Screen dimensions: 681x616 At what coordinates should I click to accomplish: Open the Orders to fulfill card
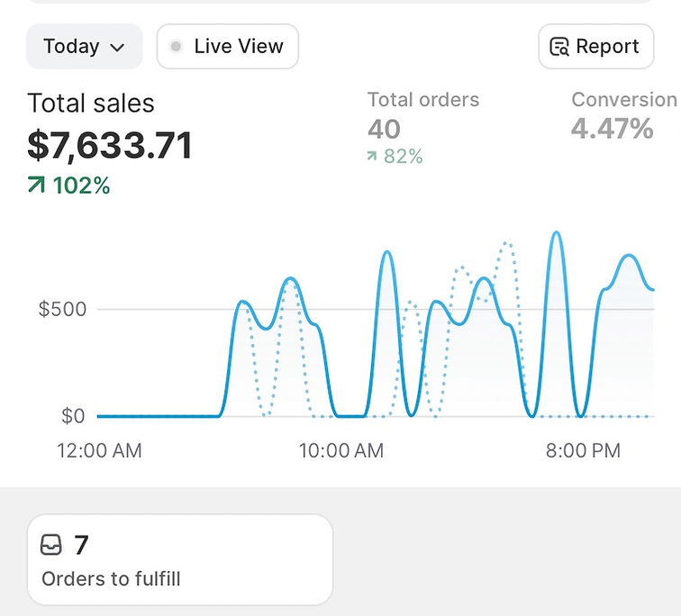coord(180,559)
